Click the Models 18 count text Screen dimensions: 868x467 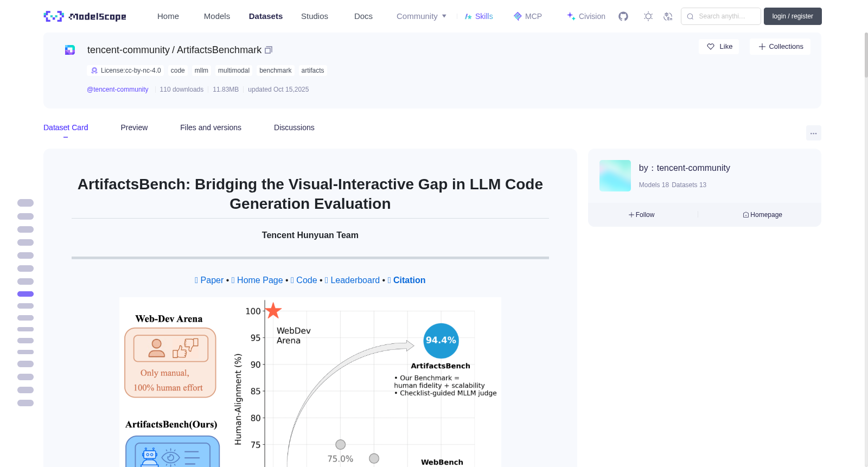[x=654, y=185]
